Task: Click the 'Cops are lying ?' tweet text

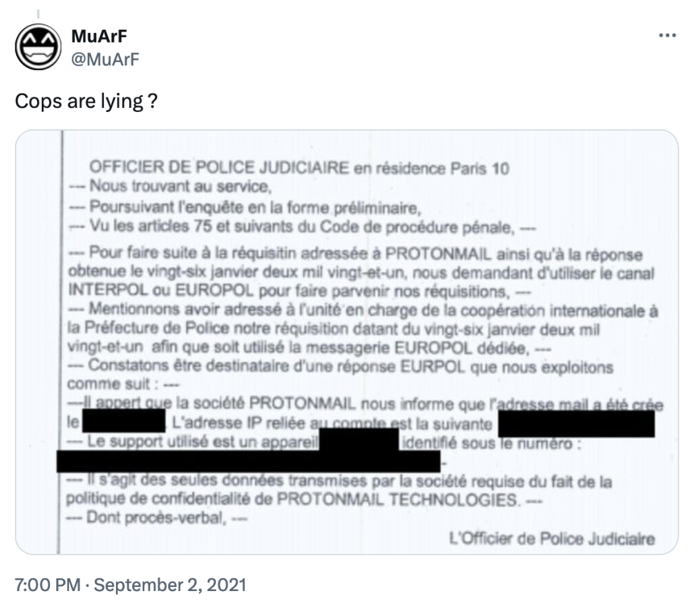Action: click(86, 102)
